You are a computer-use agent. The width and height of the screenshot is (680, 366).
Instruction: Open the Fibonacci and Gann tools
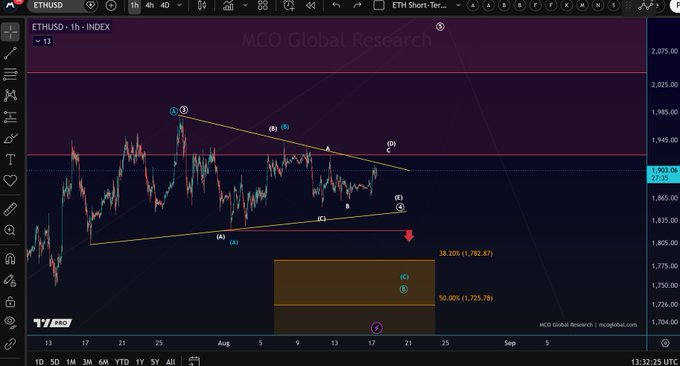tap(10, 74)
